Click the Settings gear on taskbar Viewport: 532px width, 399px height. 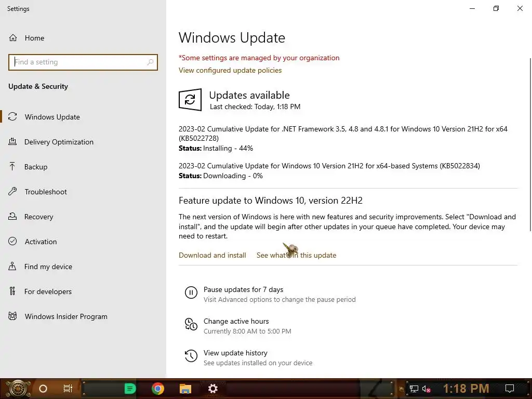click(212, 389)
